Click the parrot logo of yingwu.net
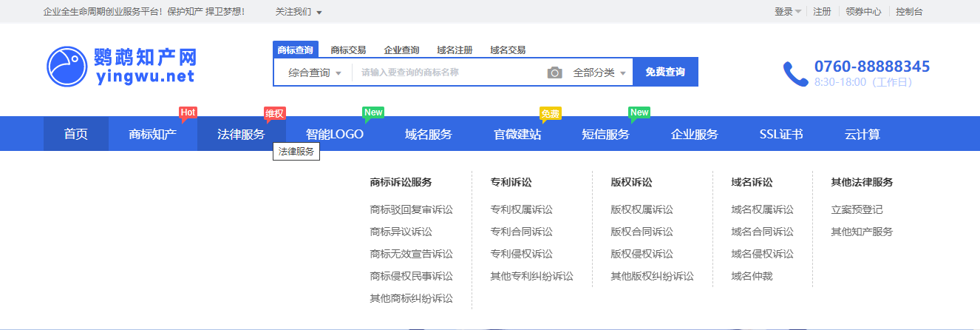 point(67,66)
